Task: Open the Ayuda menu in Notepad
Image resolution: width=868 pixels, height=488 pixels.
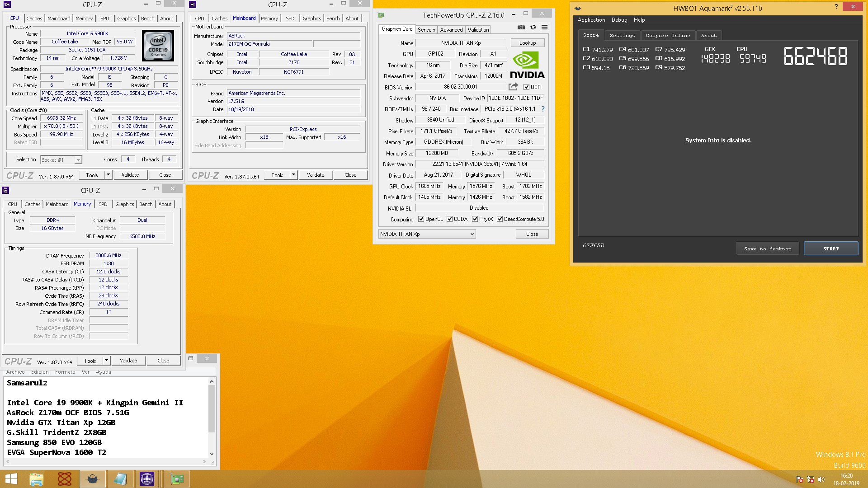Action: pos(103,372)
